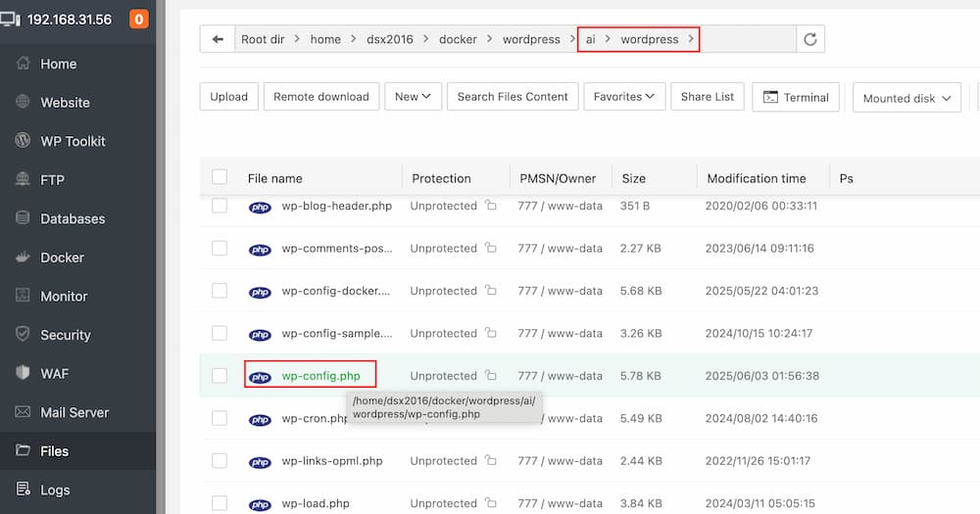The image size is (980, 514).
Task: Click lock icon for wp-blog-header.php
Action: click(x=491, y=205)
